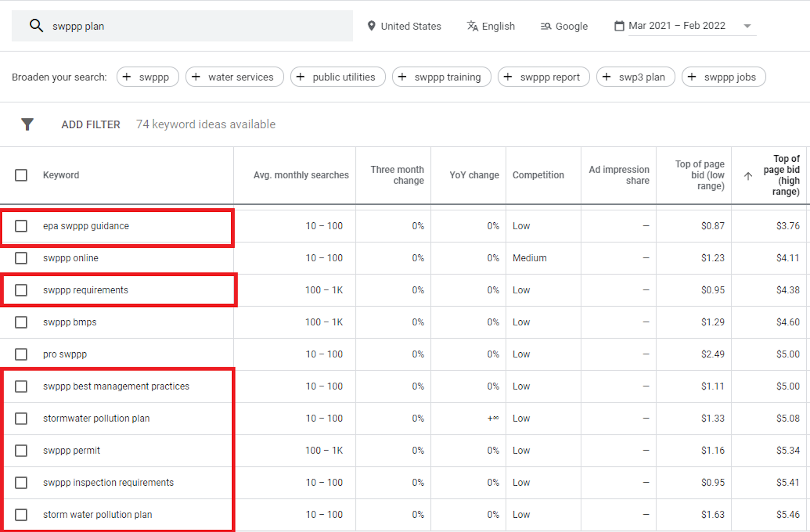
Task: Open the English language selector
Action: [498, 26]
